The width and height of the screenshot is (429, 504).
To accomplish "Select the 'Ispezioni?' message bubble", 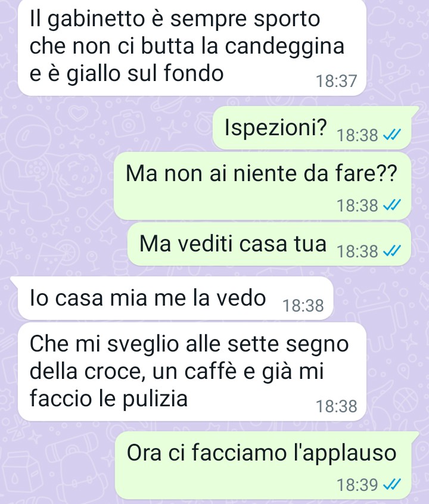I will 312,127.
